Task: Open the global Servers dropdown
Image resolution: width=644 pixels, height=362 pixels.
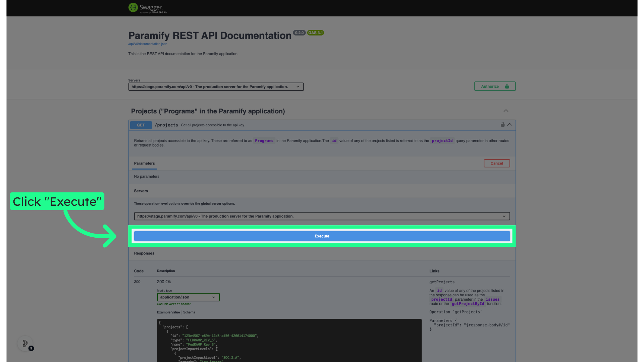Action: point(216,87)
